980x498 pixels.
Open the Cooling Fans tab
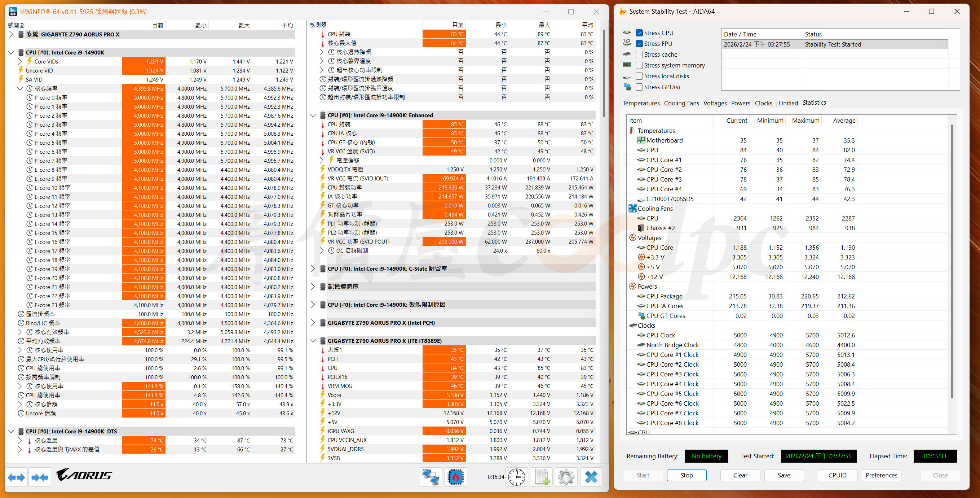click(x=681, y=103)
